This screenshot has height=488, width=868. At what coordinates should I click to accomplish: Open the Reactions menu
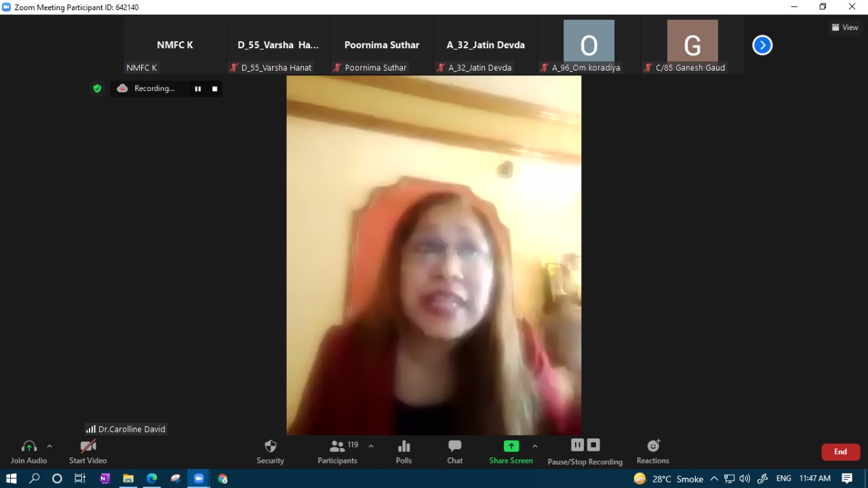(652, 451)
